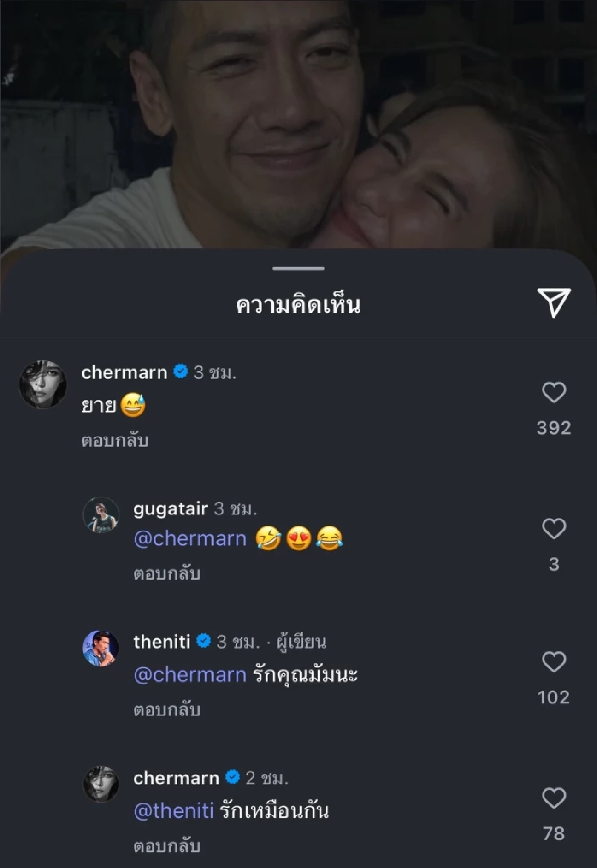Open chermarn's avatar on top comment
Screen dimensions: 597x868
click(x=43, y=385)
